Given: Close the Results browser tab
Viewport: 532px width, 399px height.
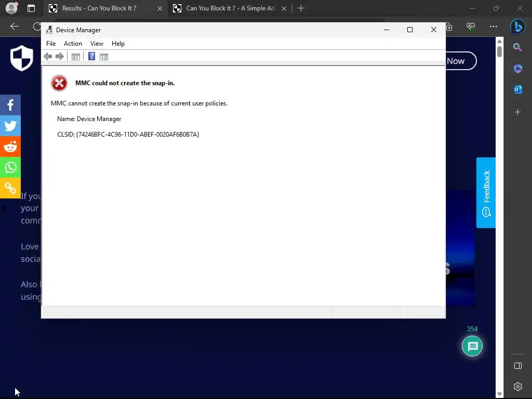Looking at the screenshot, I should pyautogui.click(x=159, y=8).
